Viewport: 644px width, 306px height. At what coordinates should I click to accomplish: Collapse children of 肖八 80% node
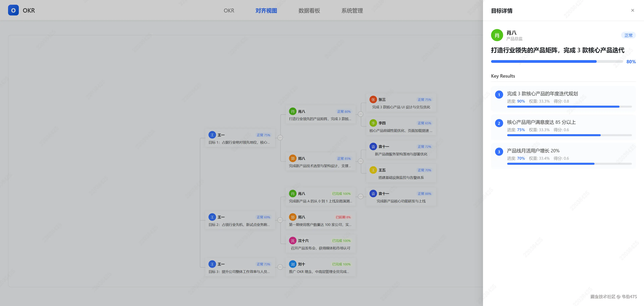tap(361, 114)
